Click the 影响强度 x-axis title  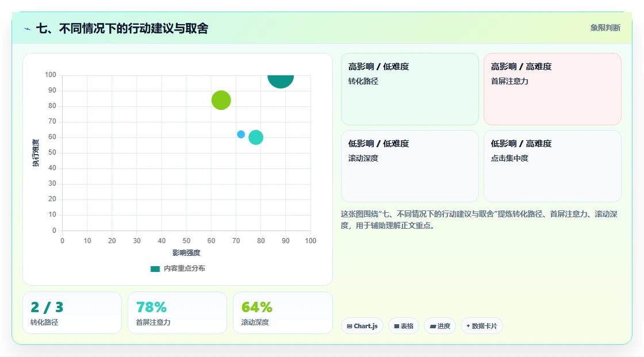186,252
